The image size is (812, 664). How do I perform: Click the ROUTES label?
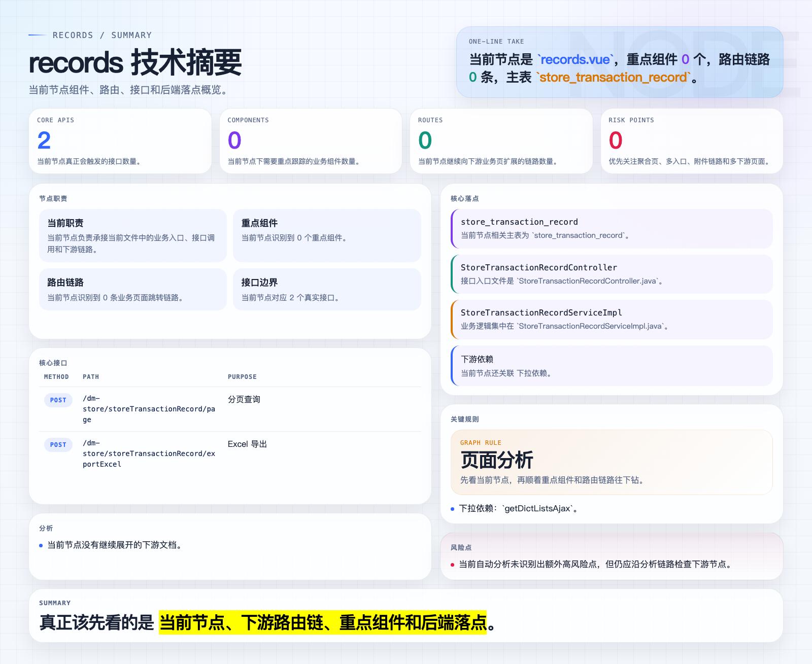pos(430,120)
